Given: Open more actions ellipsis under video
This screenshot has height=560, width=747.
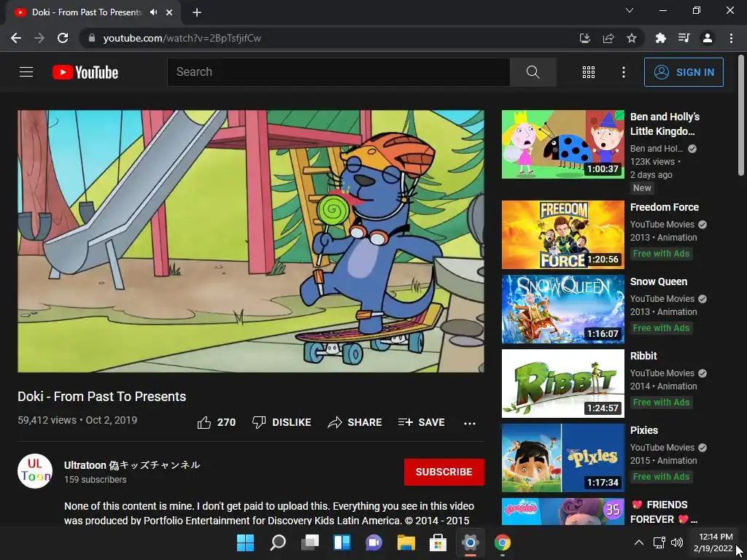Looking at the screenshot, I should pyautogui.click(x=470, y=423).
